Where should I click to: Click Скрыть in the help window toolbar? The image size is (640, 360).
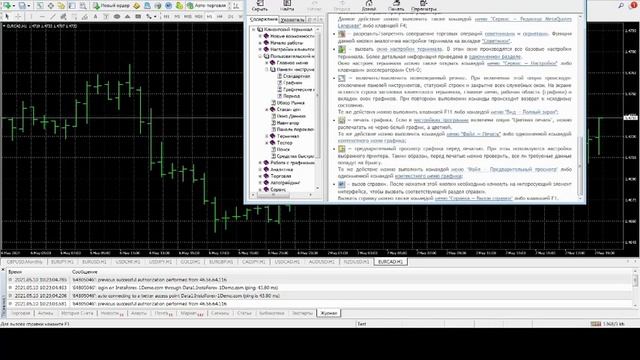click(260, 6)
